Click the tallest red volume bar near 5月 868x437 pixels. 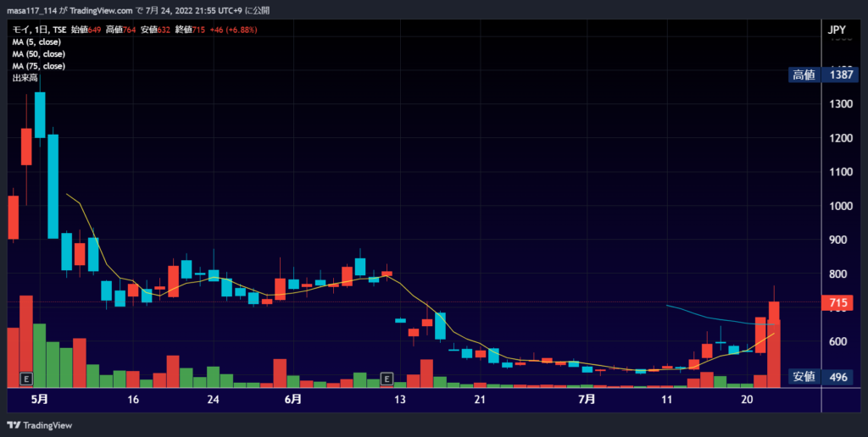point(26,341)
